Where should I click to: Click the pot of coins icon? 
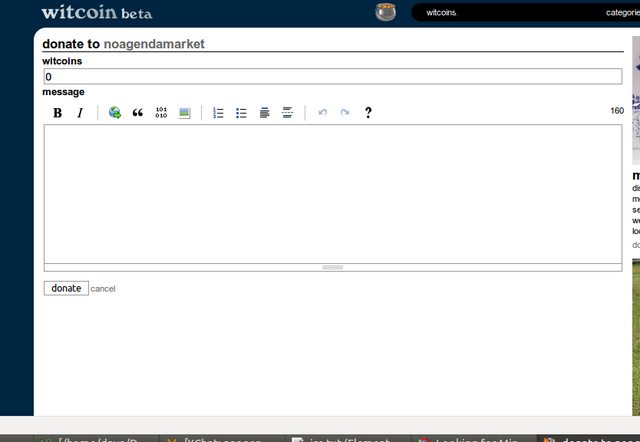point(385,12)
